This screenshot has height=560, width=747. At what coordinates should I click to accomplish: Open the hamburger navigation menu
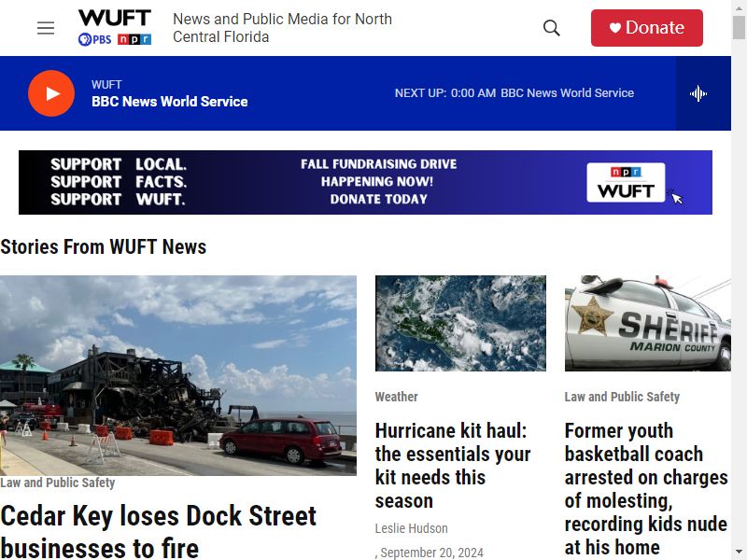[46, 28]
